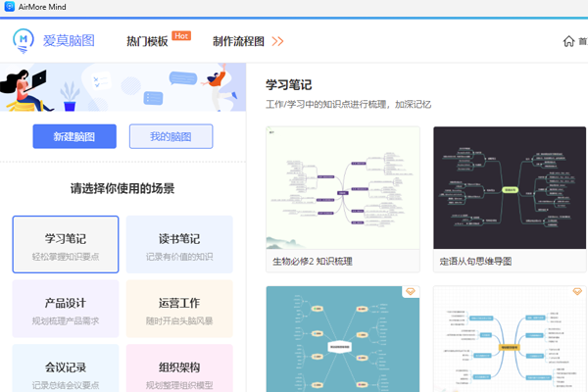Image resolution: width=588 pixels, height=392 pixels.
Task: Click the orange double-arrow next to 制作流程图
Action: [277, 41]
